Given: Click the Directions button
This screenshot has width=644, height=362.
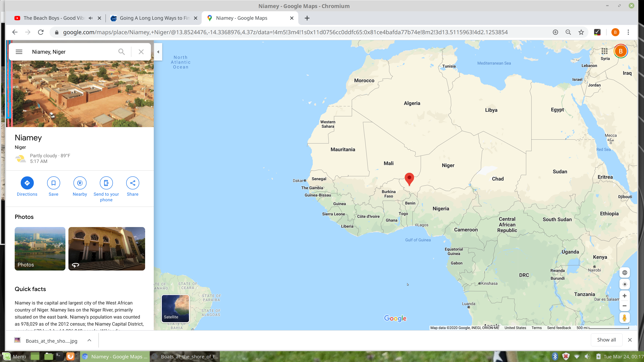Looking at the screenshot, I should 27,187.
